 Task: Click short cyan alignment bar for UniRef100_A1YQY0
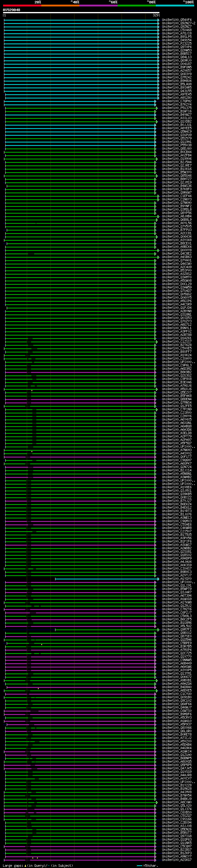107,579
